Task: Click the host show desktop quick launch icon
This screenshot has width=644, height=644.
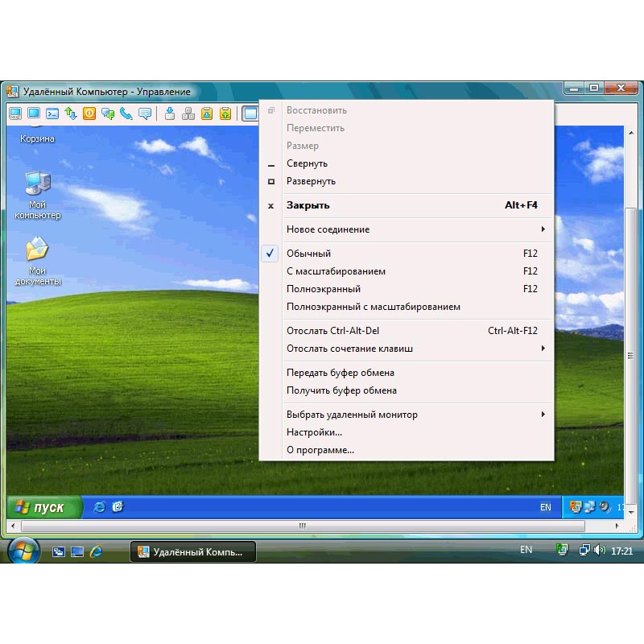Action: pyautogui.click(x=77, y=551)
